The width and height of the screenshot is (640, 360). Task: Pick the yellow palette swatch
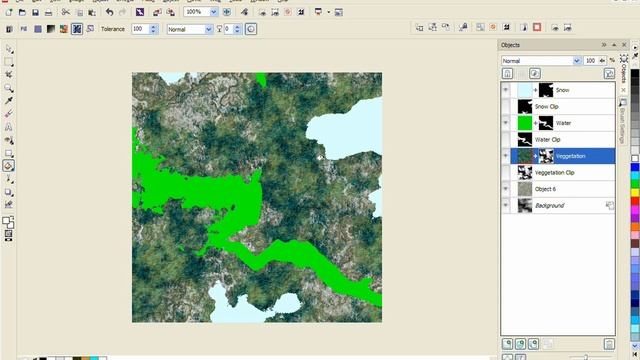pos(635,192)
